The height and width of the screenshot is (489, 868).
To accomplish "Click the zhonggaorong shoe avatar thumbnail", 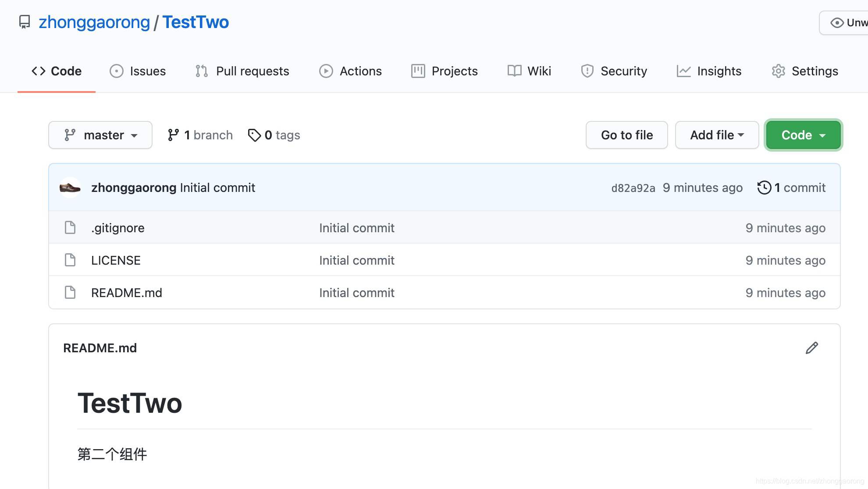I will click(70, 188).
